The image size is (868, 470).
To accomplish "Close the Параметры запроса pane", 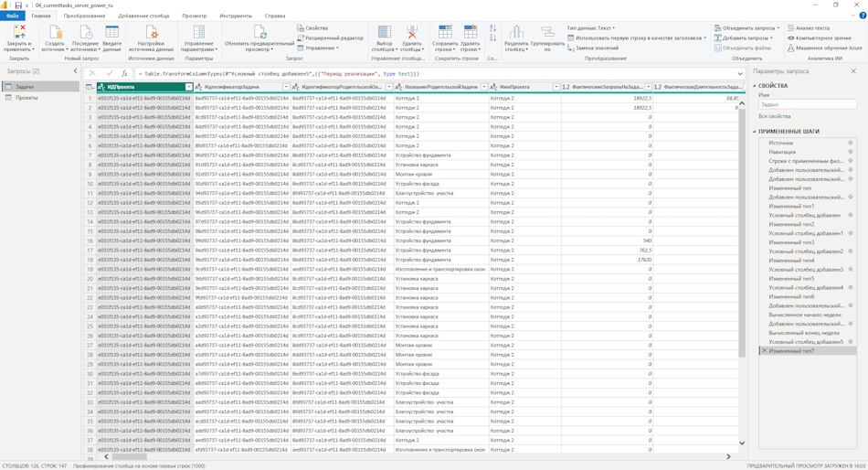I will (853, 71).
